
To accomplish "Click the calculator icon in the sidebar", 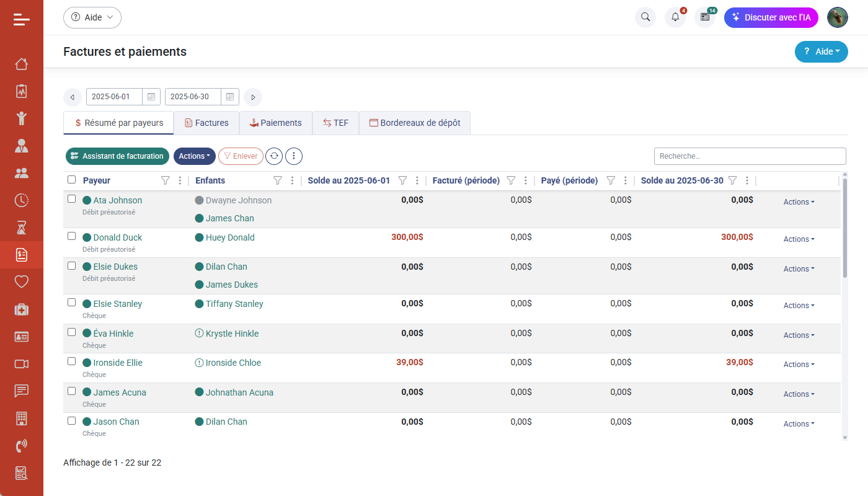I will point(22,418).
